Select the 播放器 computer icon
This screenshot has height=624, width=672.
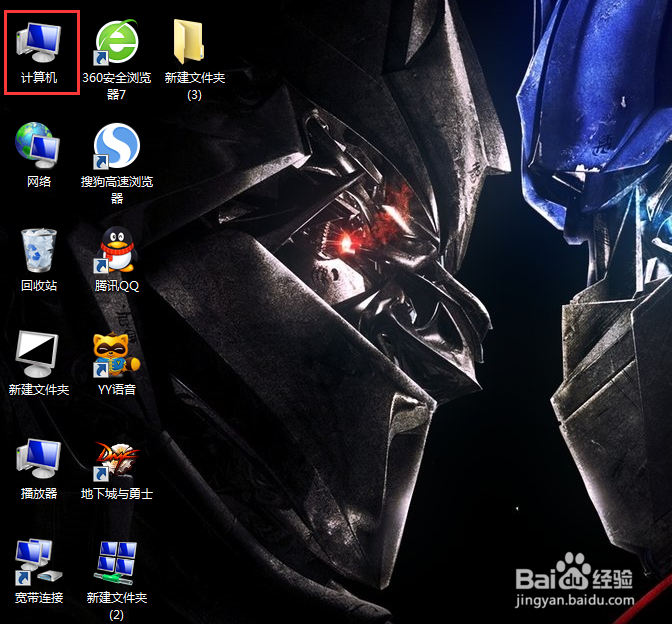[x=39, y=459]
